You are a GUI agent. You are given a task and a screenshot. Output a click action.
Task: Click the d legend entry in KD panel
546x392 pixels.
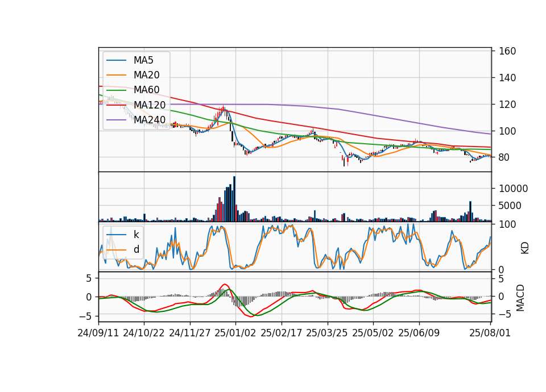point(136,249)
